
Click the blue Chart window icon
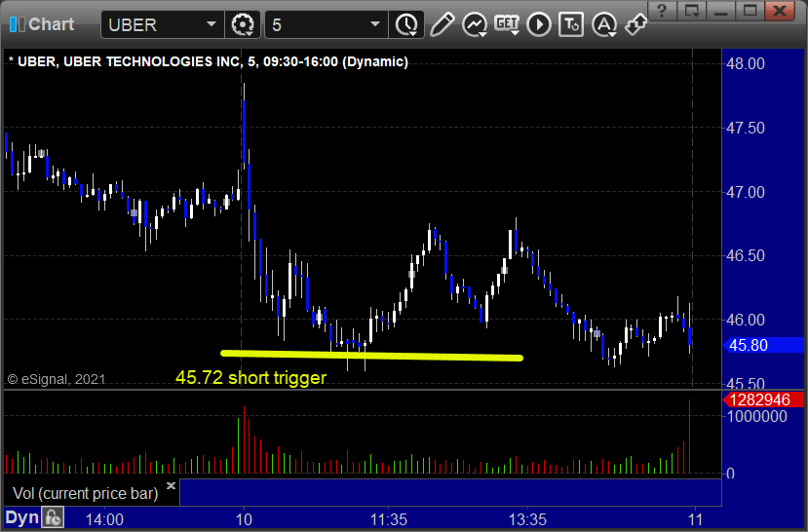click(x=17, y=23)
